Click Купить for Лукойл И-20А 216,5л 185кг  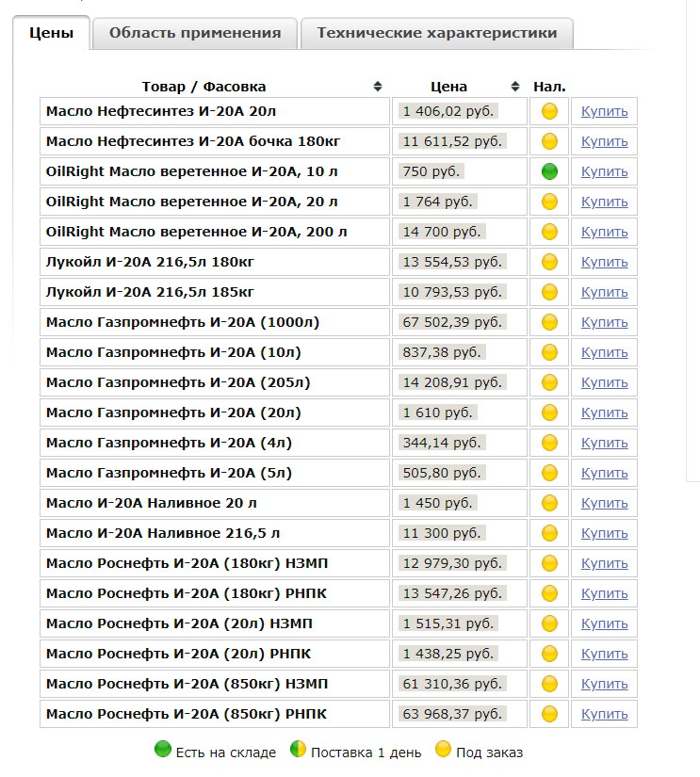click(x=604, y=292)
